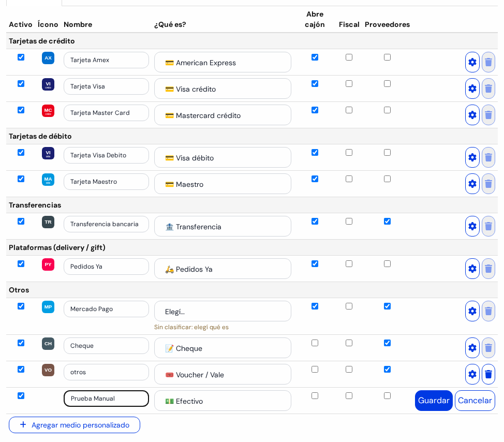Open settings gear for Tarjeta Master Card

(x=472, y=115)
